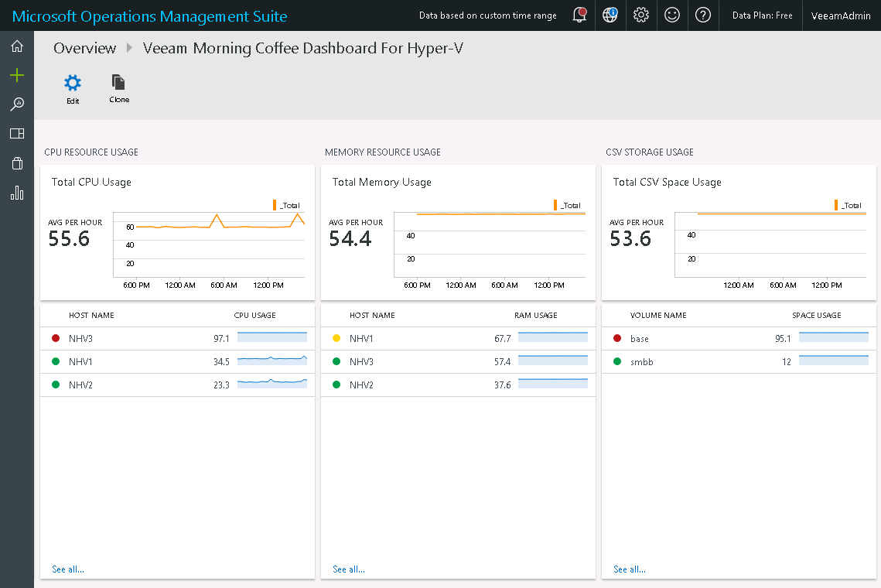
Task: Click the NHV1 RAM sparkline at 67.7
Action: (553, 337)
